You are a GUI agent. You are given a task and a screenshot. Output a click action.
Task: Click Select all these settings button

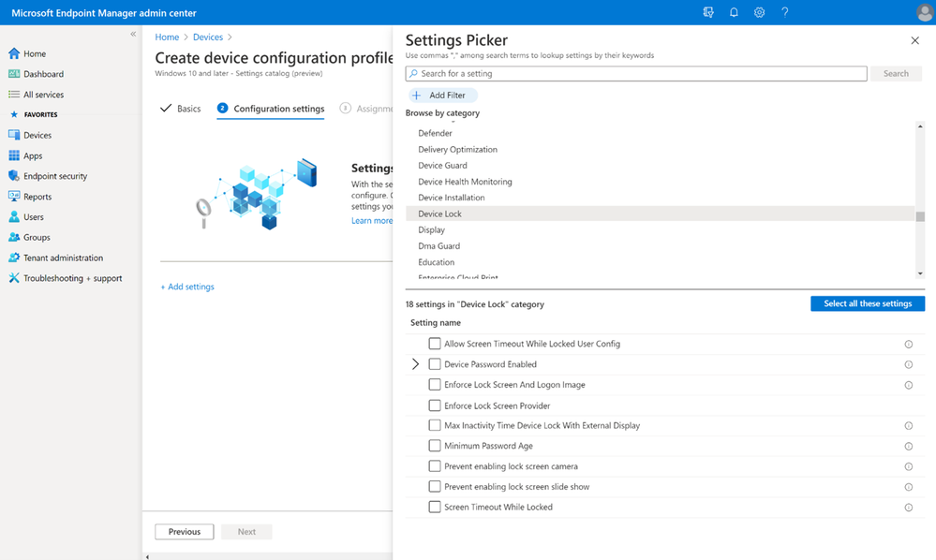pos(868,303)
